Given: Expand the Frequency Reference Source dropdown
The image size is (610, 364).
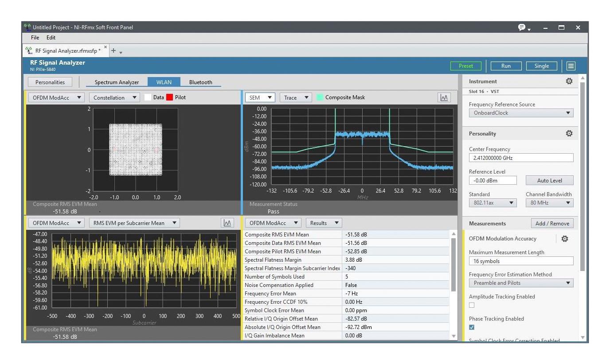Looking at the screenshot, I should (x=521, y=113).
